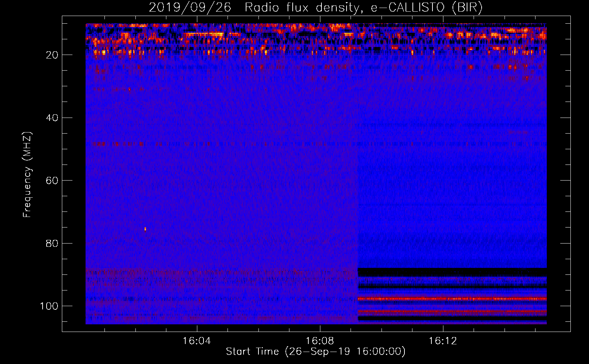The width and height of the screenshot is (589, 364).
Task: Click the small orange spot near 76 MHz
Action: coord(145,229)
